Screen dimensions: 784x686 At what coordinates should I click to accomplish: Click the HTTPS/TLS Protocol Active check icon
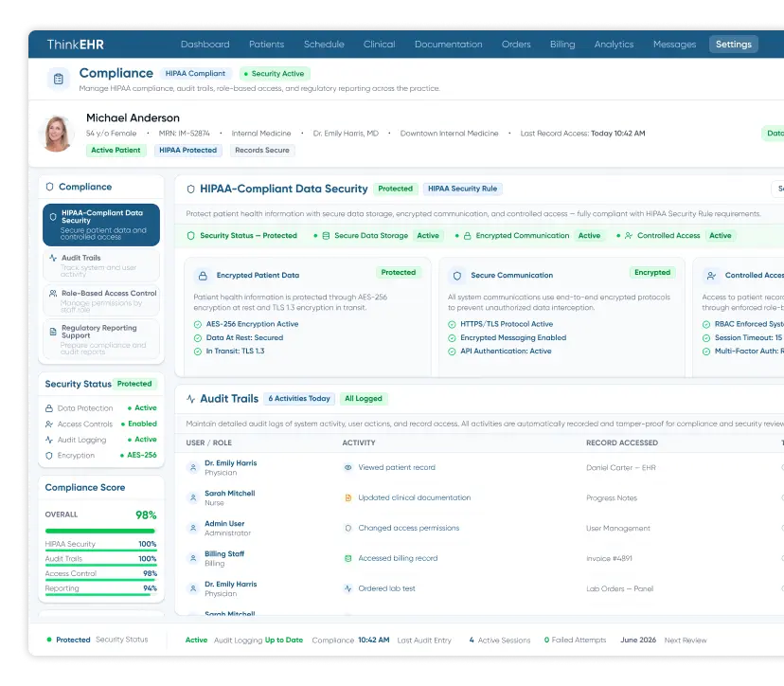click(452, 325)
